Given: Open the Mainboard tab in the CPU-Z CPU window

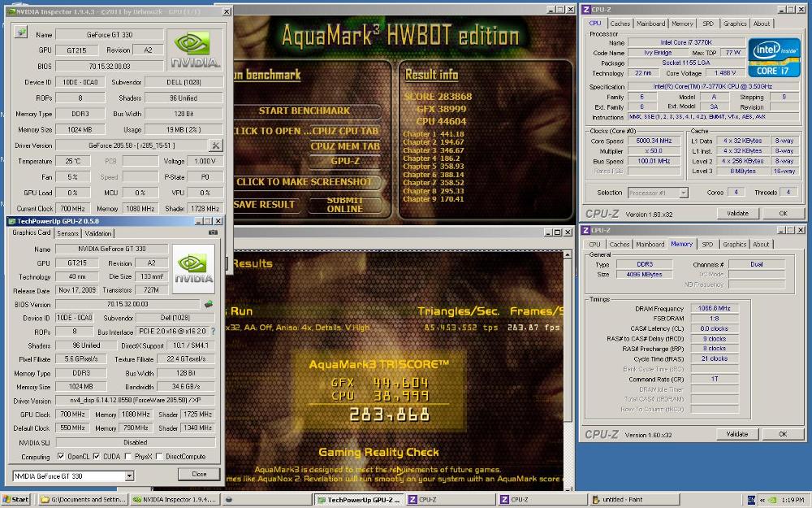Looking at the screenshot, I should point(650,24).
